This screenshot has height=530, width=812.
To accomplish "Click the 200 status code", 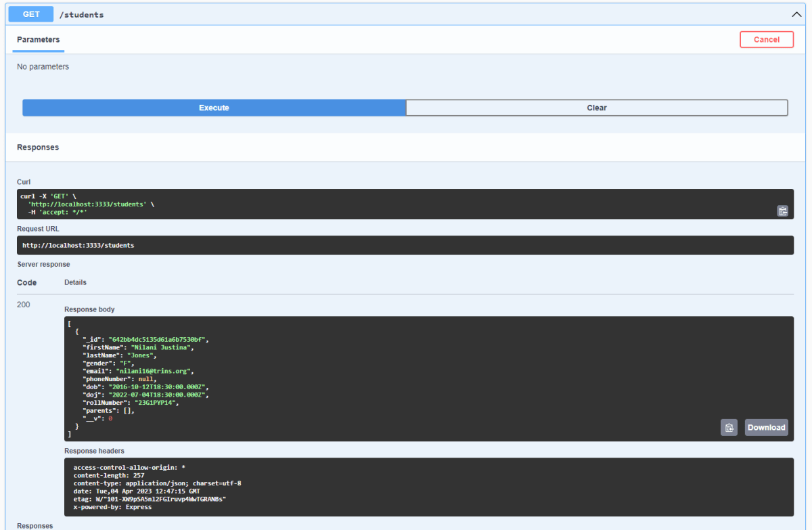I will click(x=24, y=305).
